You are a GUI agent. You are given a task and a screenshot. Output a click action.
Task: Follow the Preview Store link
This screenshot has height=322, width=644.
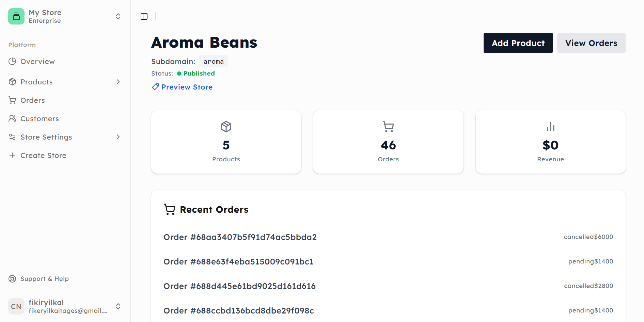click(187, 87)
